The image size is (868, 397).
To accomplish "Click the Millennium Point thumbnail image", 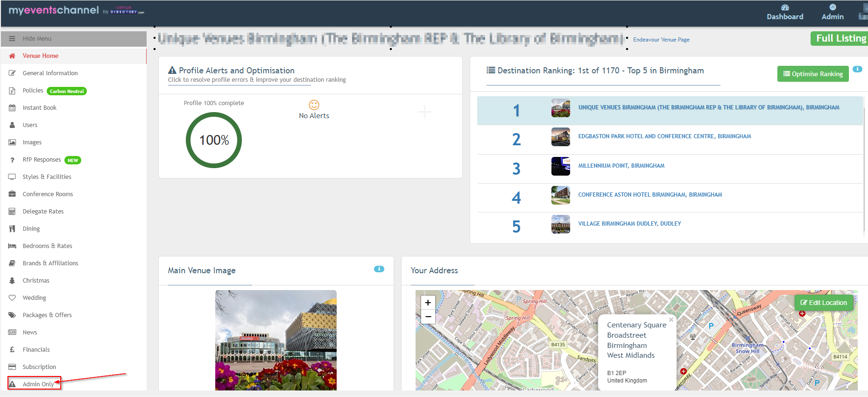I will click(x=560, y=166).
